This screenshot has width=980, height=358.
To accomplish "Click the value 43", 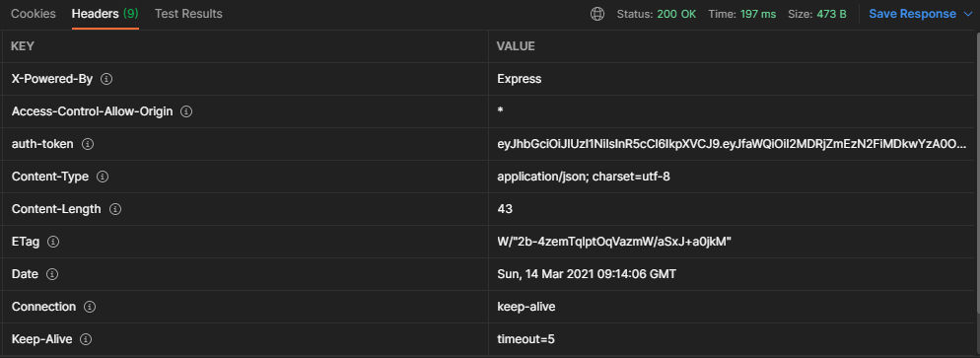I will click(505, 209).
